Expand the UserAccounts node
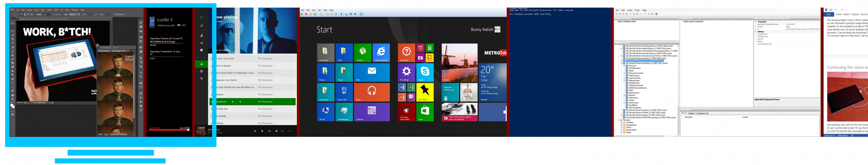Screen dimensions: 868x165 (x=624, y=103)
